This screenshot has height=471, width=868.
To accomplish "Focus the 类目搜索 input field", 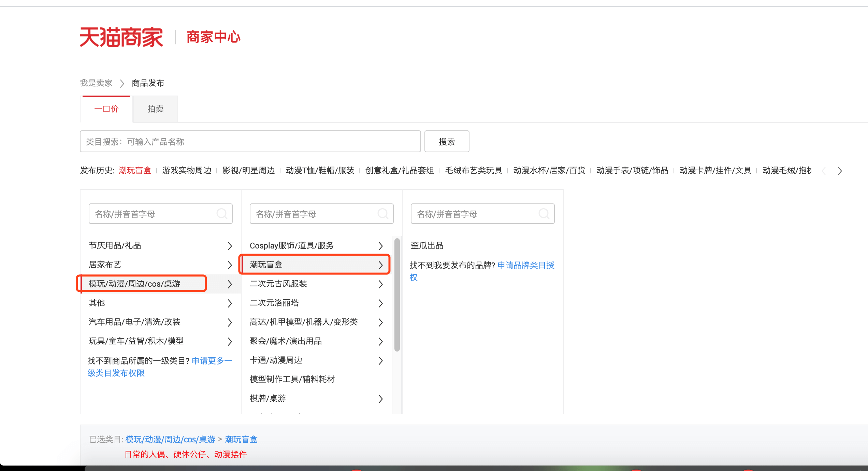I will coord(250,141).
